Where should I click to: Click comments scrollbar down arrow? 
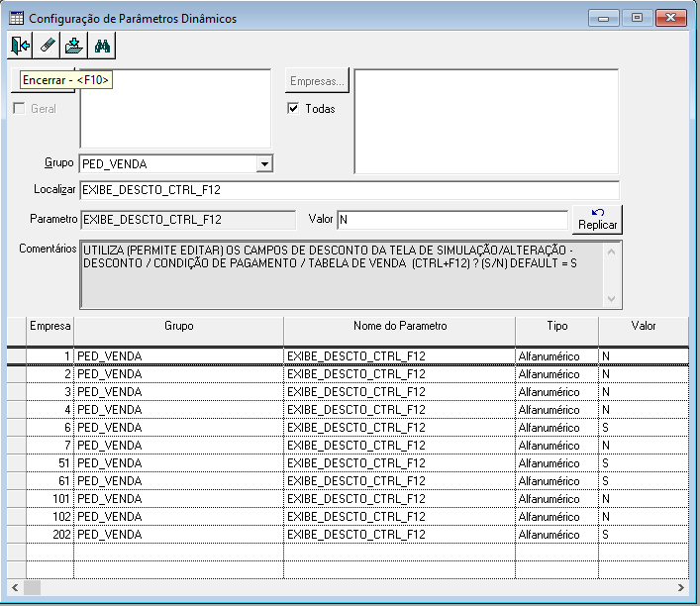(612, 298)
